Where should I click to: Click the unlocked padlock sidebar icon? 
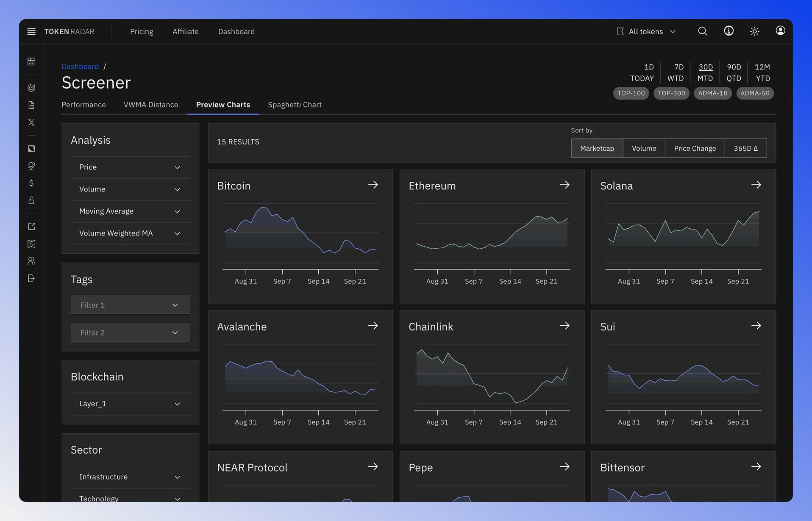pos(31,200)
